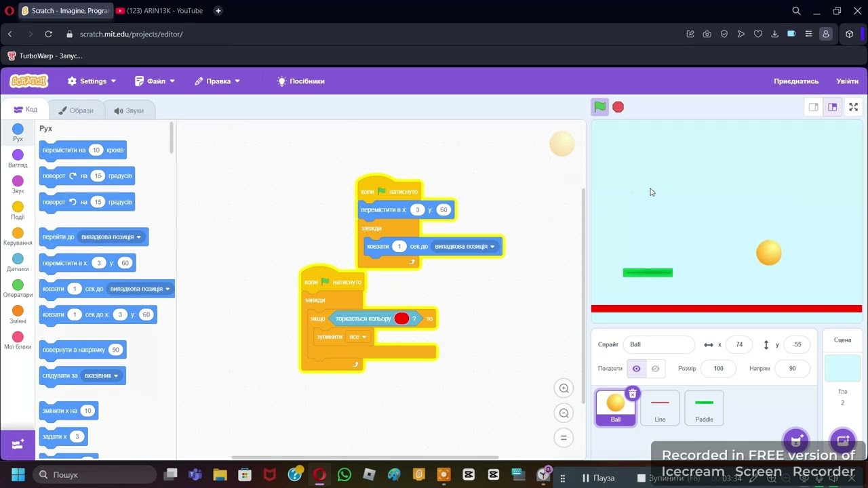Open the Settings dropdown menu
The image size is (868, 488).
92,81
